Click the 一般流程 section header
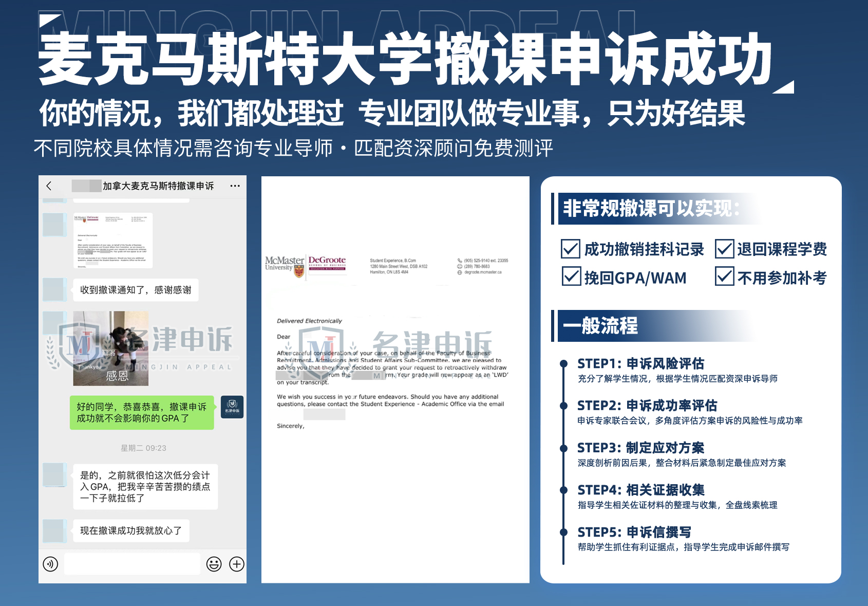This screenshot has width=868, height=606. (600, 326)
